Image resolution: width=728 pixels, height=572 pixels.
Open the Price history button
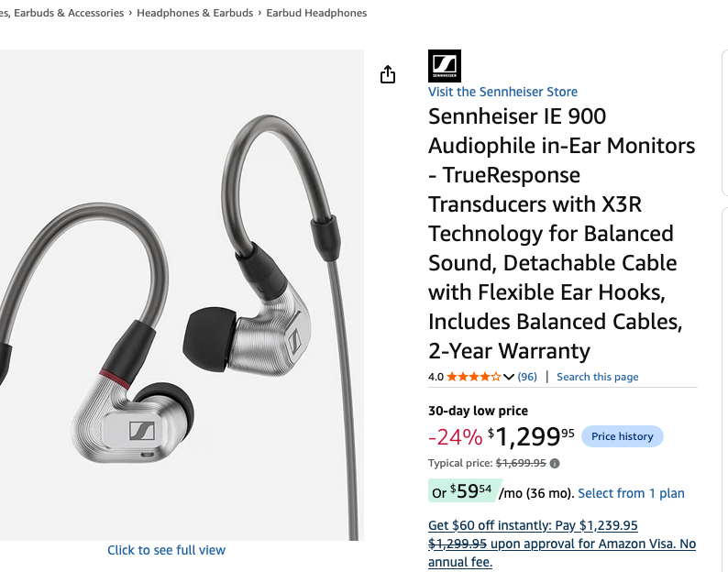(623, 436)
